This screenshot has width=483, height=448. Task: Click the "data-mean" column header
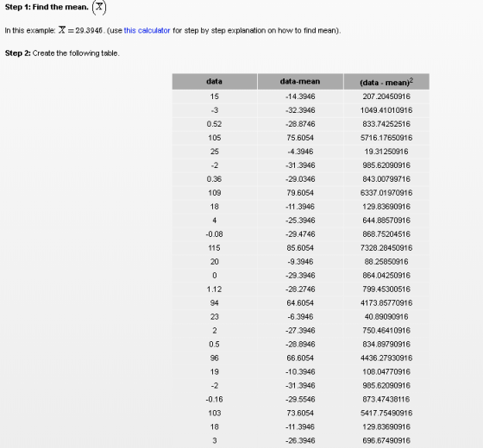tap(300, 82)
